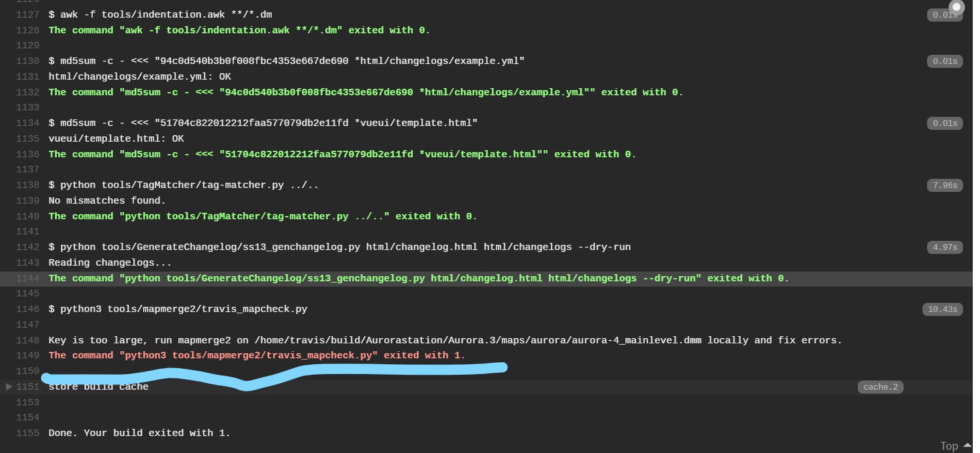Image resolution: width=980 pixels, height=453 pixels.
Task: Click the travis_mapcheck.py command line
Action: click(x=178, y=309)
